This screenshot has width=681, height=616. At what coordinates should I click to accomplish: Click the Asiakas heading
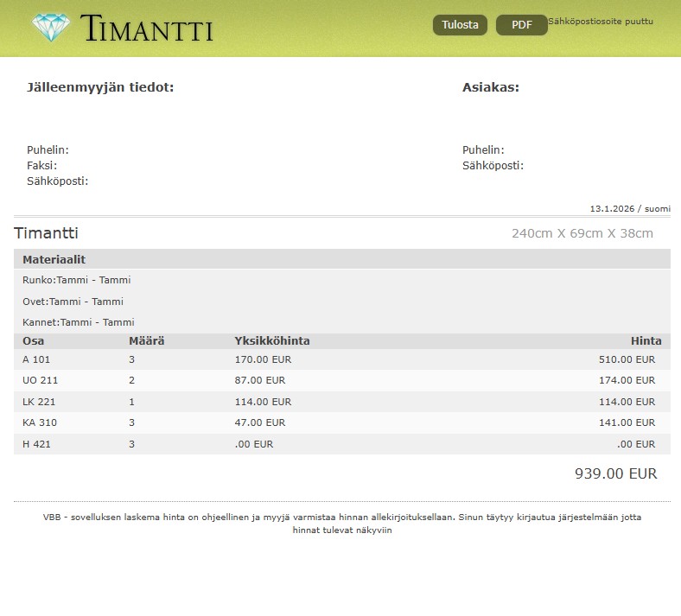[x=490, y=87]
